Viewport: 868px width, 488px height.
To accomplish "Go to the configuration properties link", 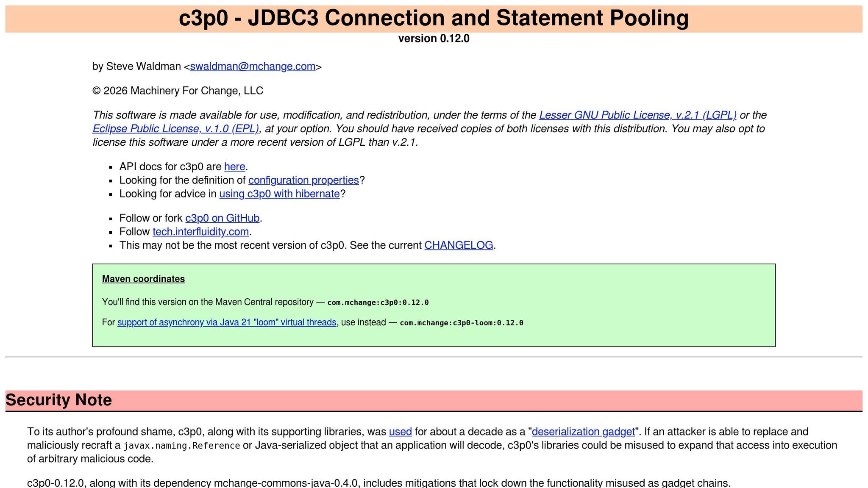I will coord(303,180).
